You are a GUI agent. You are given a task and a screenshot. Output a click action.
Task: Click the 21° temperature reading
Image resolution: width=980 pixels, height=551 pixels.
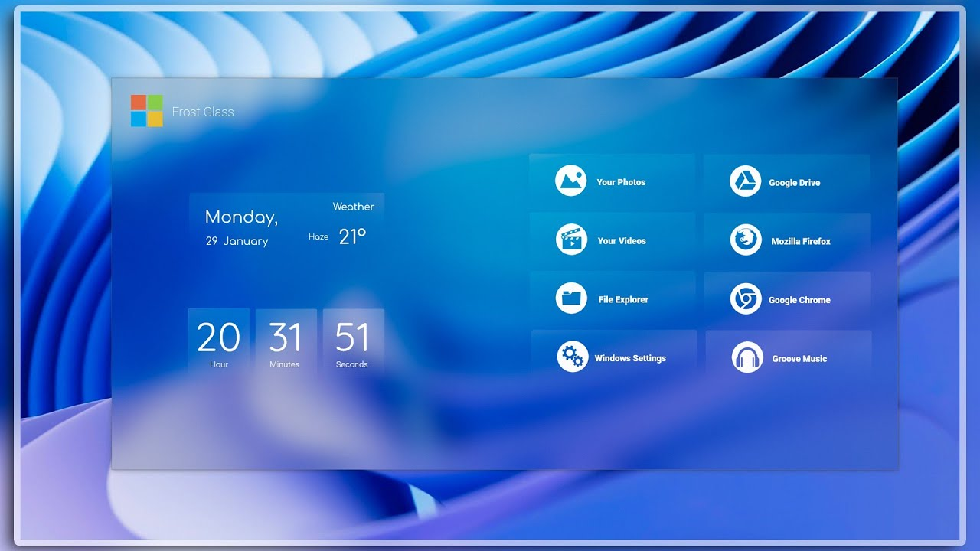point(352,237)
